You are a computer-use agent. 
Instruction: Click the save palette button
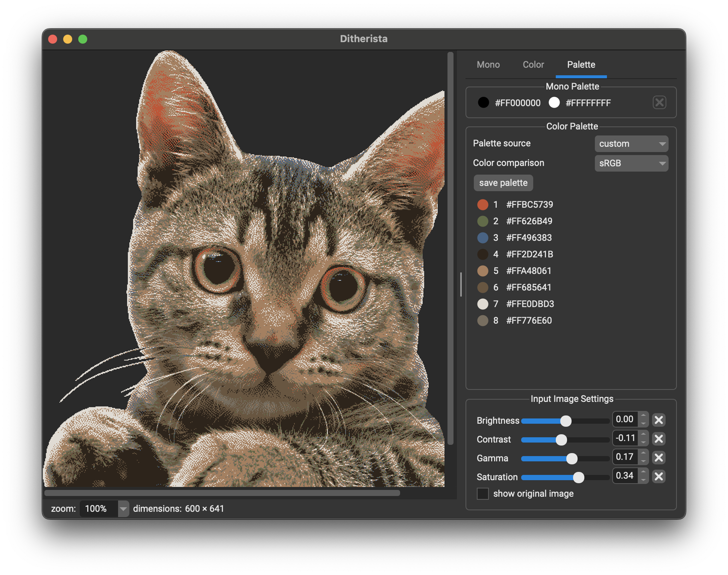(x=503, y=183)
